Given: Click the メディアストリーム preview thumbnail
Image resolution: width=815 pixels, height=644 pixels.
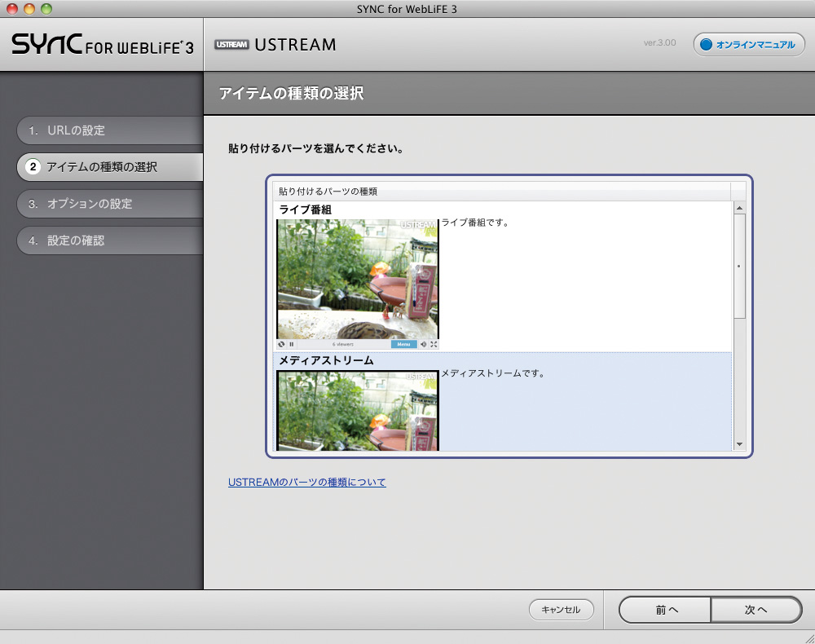Looking at the screenshot, I should (358, 411).
